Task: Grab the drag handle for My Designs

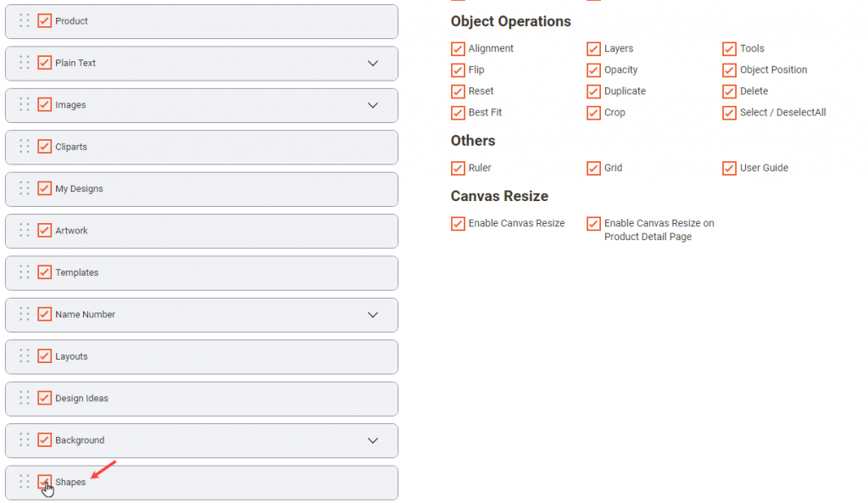Action: [25, 189]
